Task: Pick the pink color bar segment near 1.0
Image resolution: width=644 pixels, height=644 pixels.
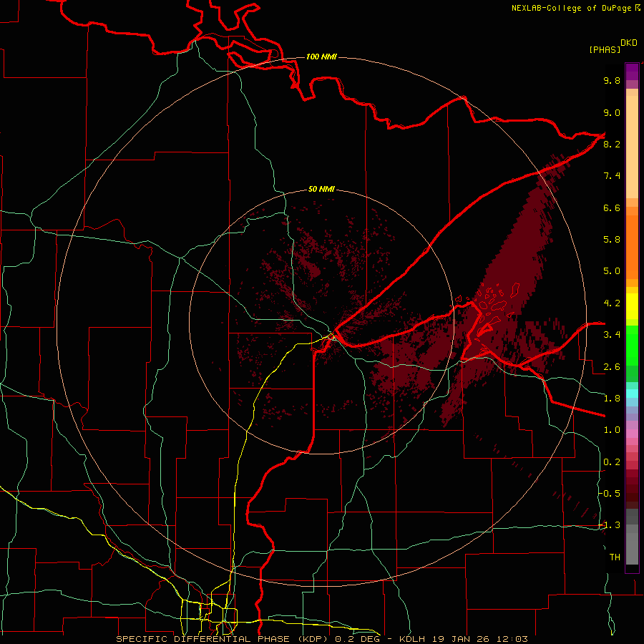Action: [x=632, y=434]
